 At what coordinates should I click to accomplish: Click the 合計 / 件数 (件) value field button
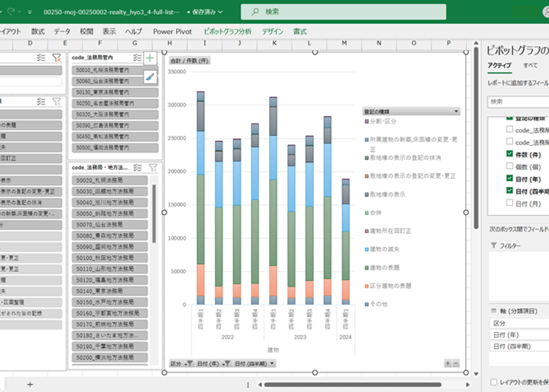(x=190, y=61)
